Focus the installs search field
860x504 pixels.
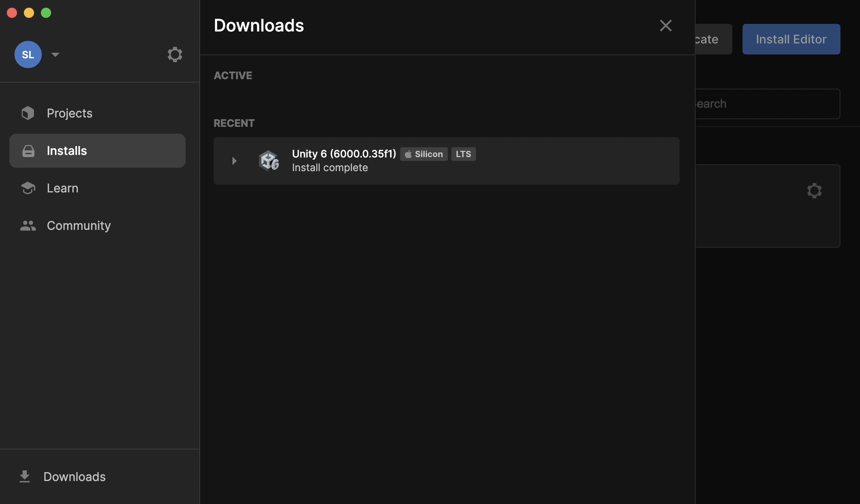click(x=768, y=104)
